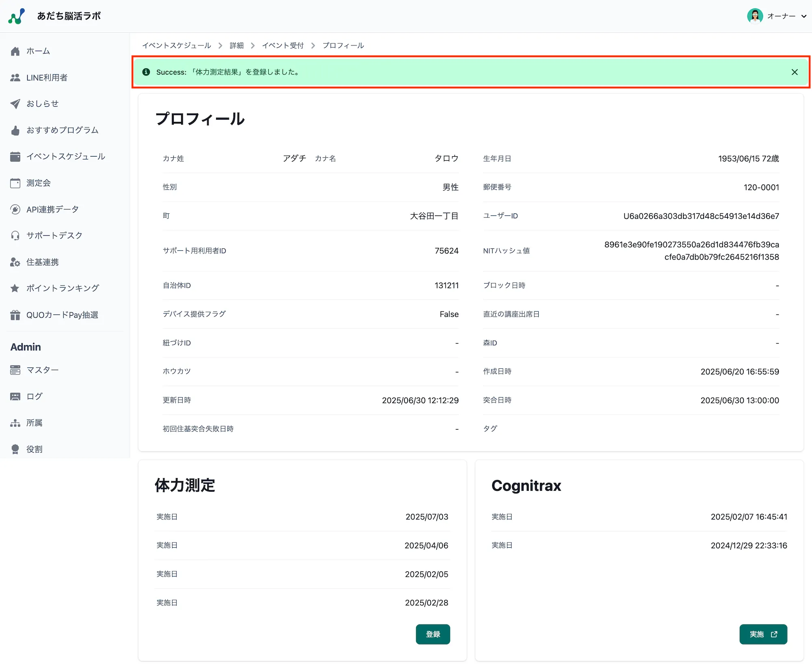Viewport: 812px width, 669px height.
Task: Open QUOカードPay抽選
Action: (62, 314)
